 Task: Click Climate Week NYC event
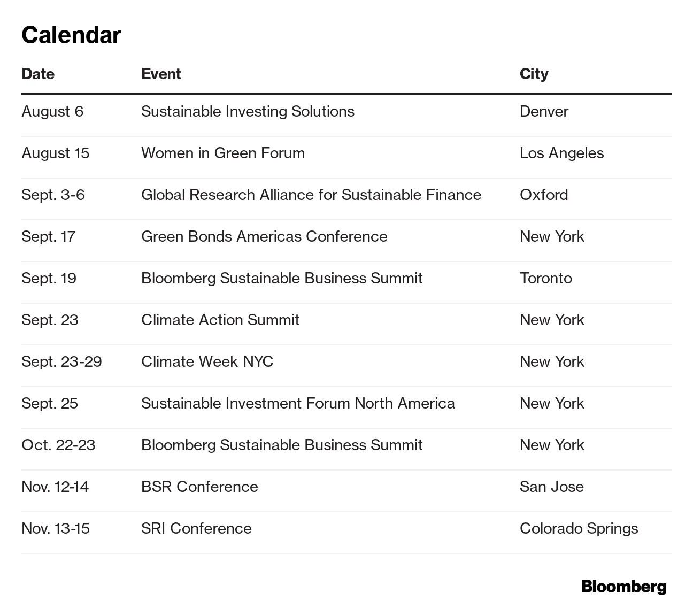[x=207, y=361]
